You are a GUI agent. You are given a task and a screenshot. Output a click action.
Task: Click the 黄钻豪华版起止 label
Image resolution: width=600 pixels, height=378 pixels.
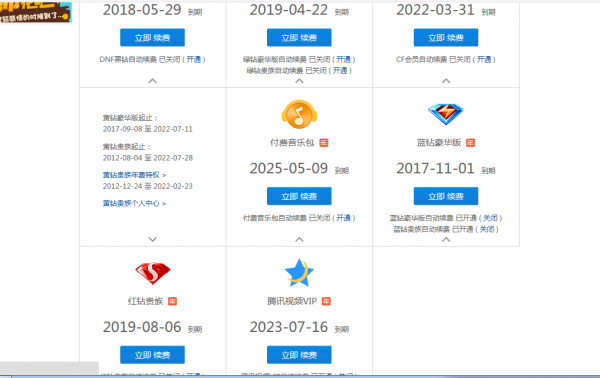point(130,118)
